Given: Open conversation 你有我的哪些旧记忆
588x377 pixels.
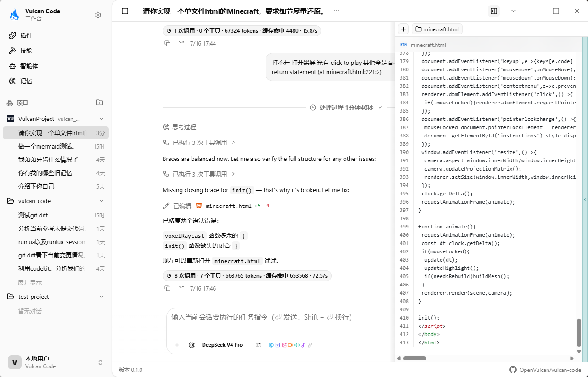Looking at the screenshot, I should (56, 173).
